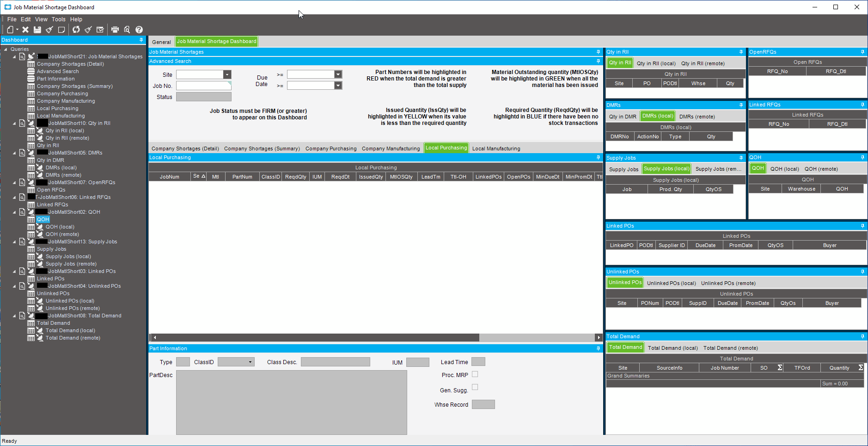This screenshot has height=446, width=868.
Task: Sort by the LeadTm column header
Action: tap(431, 177)
